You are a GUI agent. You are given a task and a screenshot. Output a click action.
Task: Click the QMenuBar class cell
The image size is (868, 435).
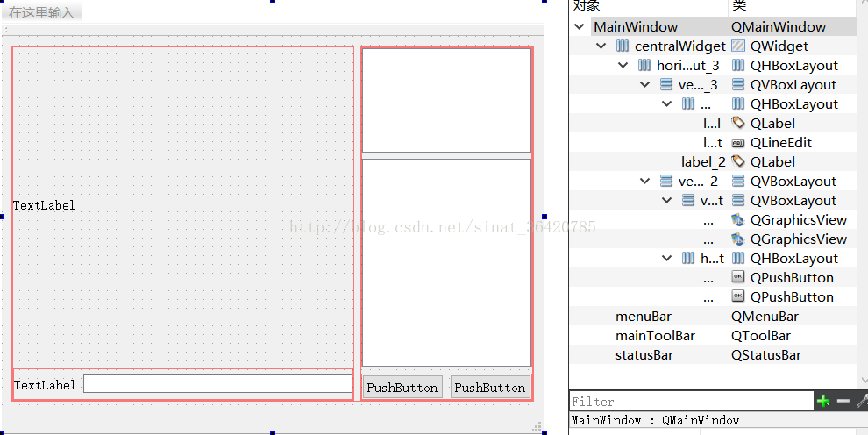point(765,316)
